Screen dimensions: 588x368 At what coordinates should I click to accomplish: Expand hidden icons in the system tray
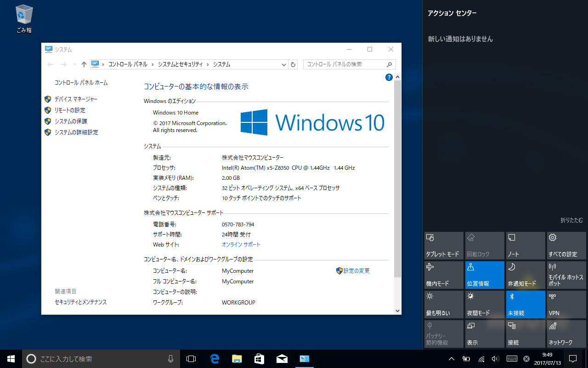(x=452, y=359)
